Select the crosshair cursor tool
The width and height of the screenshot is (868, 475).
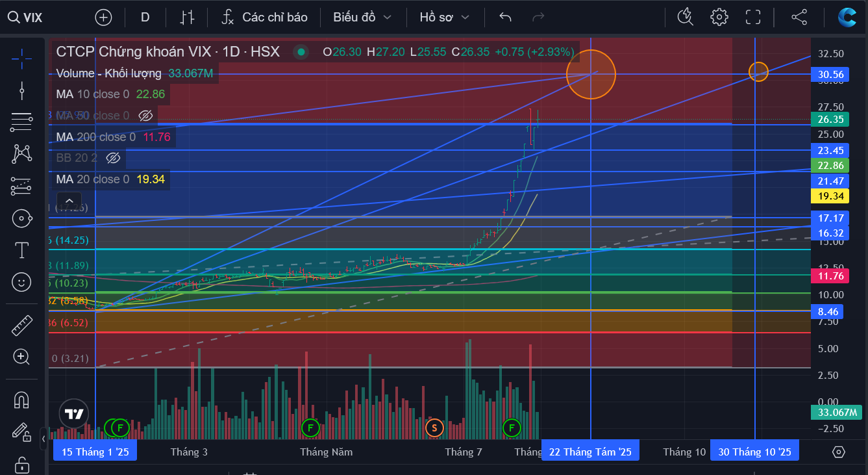point(21,58)
